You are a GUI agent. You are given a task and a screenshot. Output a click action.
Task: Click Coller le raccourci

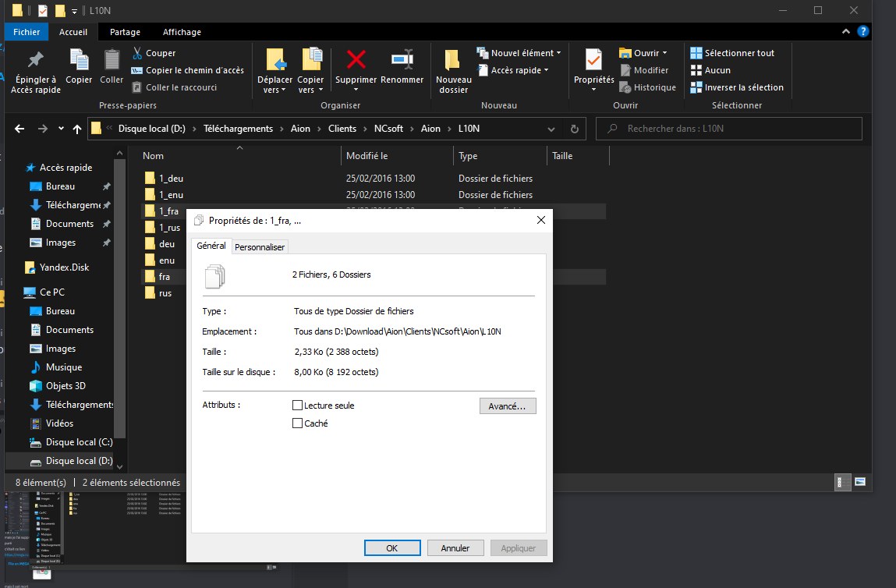(174, 87)
